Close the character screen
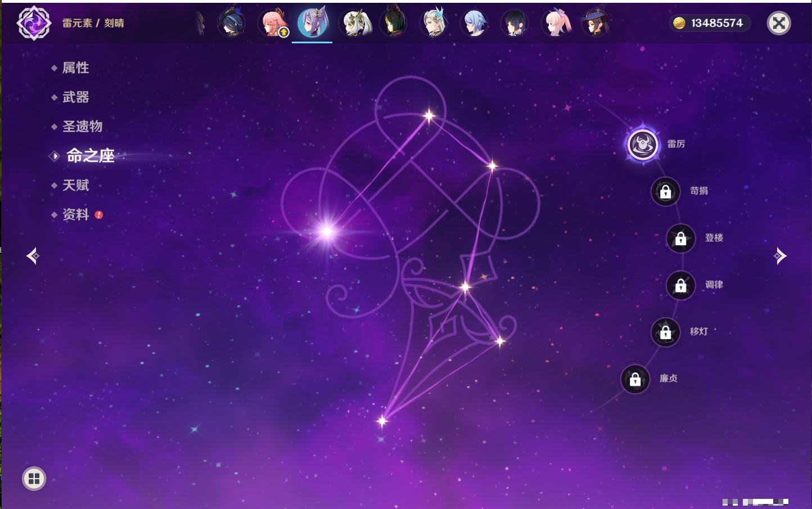812x509 pixels. tap(779, 23)
